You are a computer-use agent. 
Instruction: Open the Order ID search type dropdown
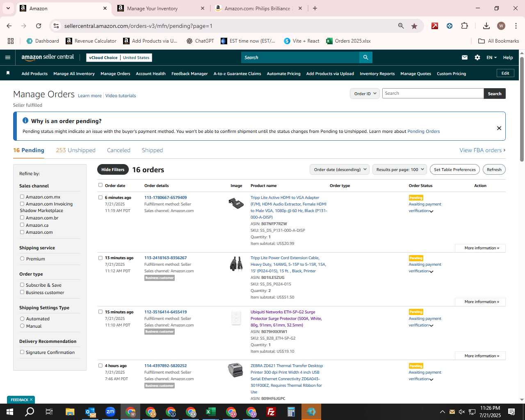coord(365,94)
